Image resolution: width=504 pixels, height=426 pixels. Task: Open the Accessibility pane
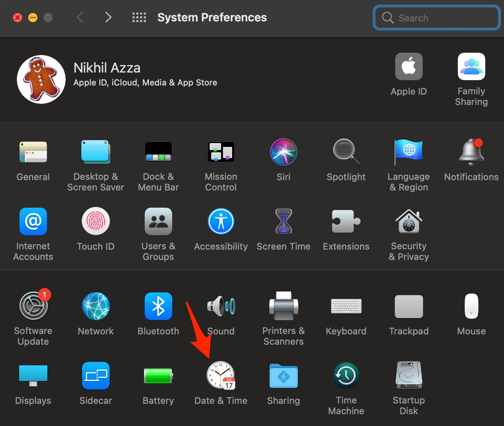221,222
